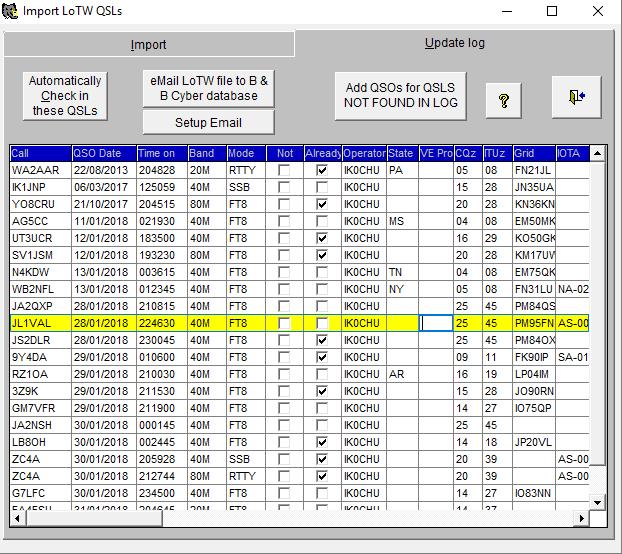This screenshot has width=622, height=554.
Task: Select call sign WB2NFL
Action: [33, 289]
